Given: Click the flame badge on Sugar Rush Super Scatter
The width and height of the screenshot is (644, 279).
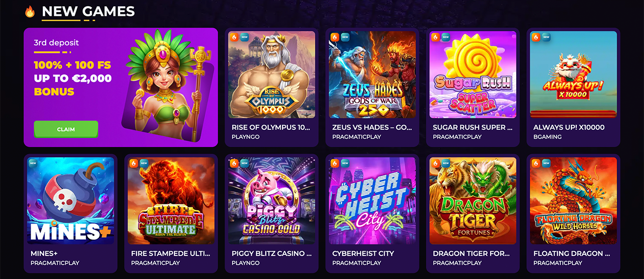Looking at the screenshot, I should 435,37.
